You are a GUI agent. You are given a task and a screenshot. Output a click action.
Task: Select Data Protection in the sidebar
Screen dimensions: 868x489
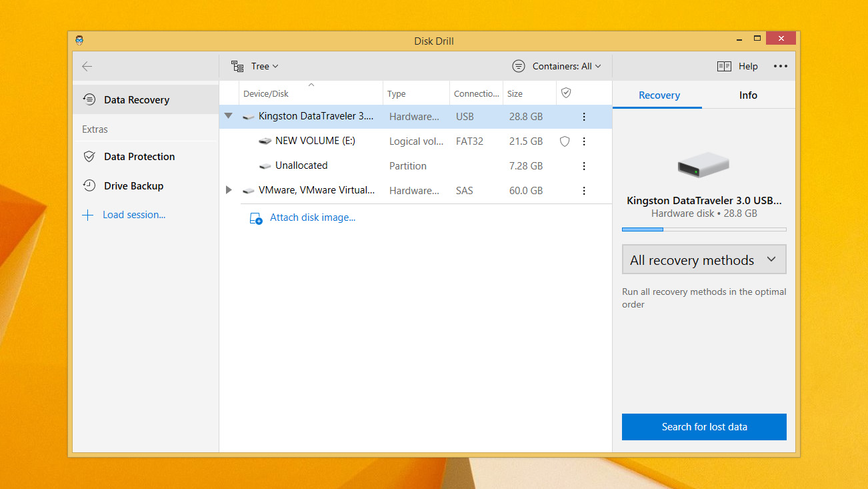pos(139,157)
